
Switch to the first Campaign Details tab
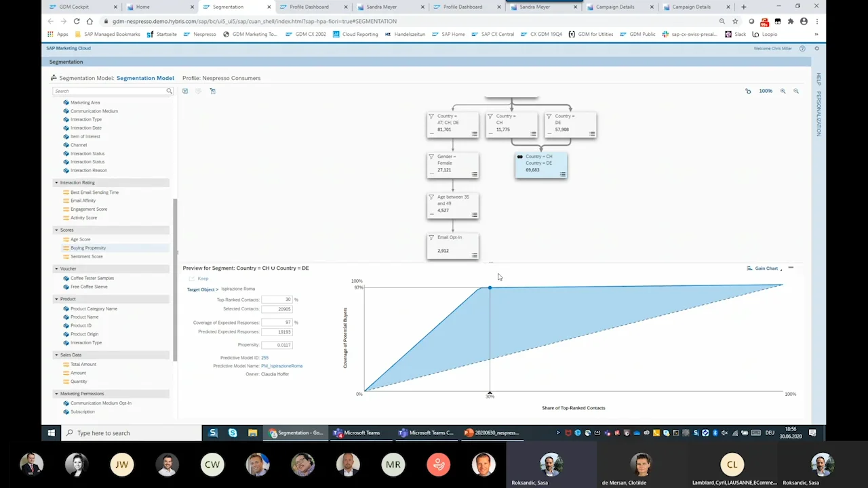click(615, 7)
